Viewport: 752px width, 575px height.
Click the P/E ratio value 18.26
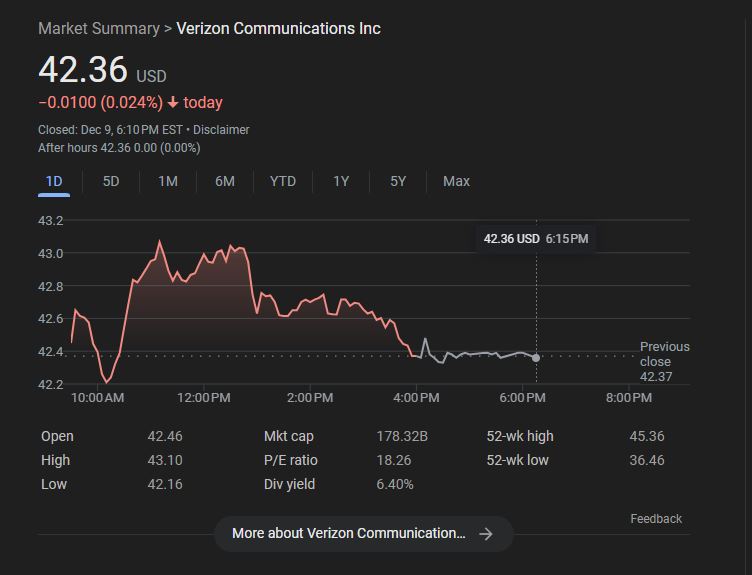pos(394,460)
